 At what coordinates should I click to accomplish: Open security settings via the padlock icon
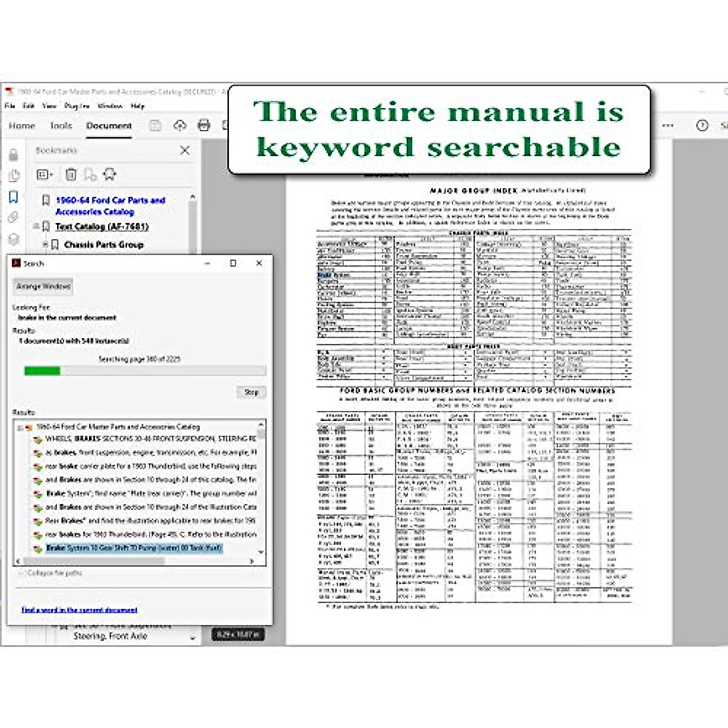[13, 155]
